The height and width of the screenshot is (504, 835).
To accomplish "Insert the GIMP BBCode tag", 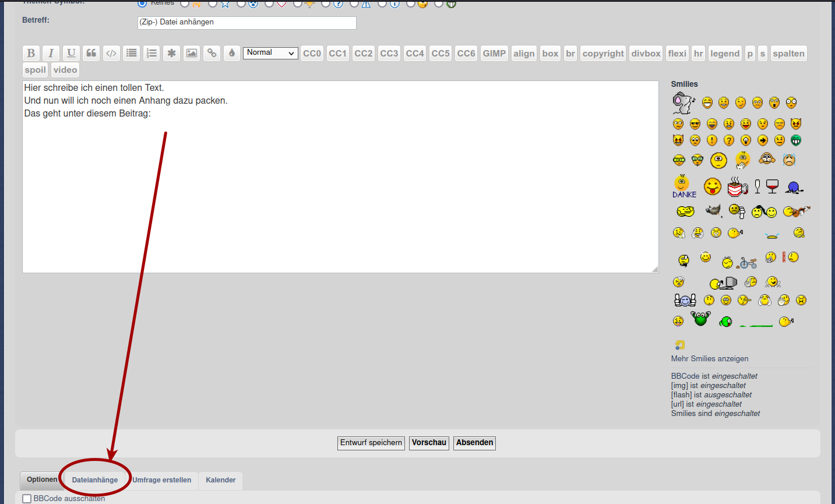I will [494, 54].
